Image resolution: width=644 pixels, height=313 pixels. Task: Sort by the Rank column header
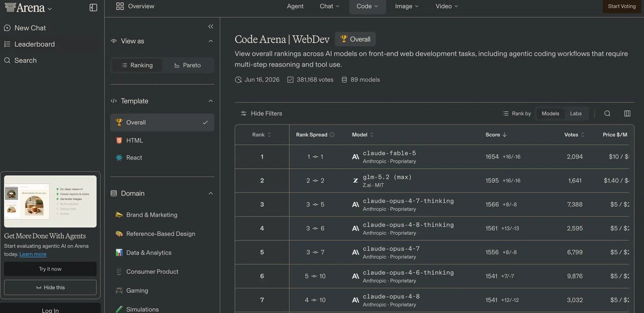(262, 135)
